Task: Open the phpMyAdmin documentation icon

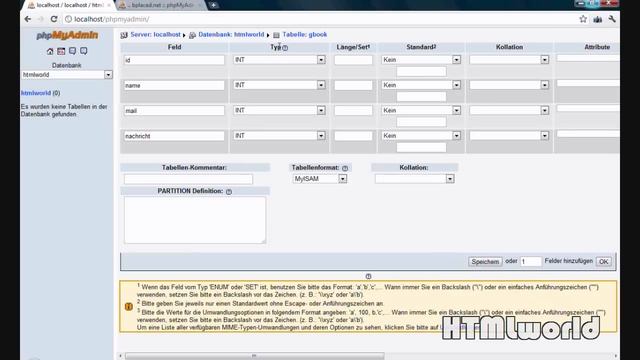Action: 73,51
